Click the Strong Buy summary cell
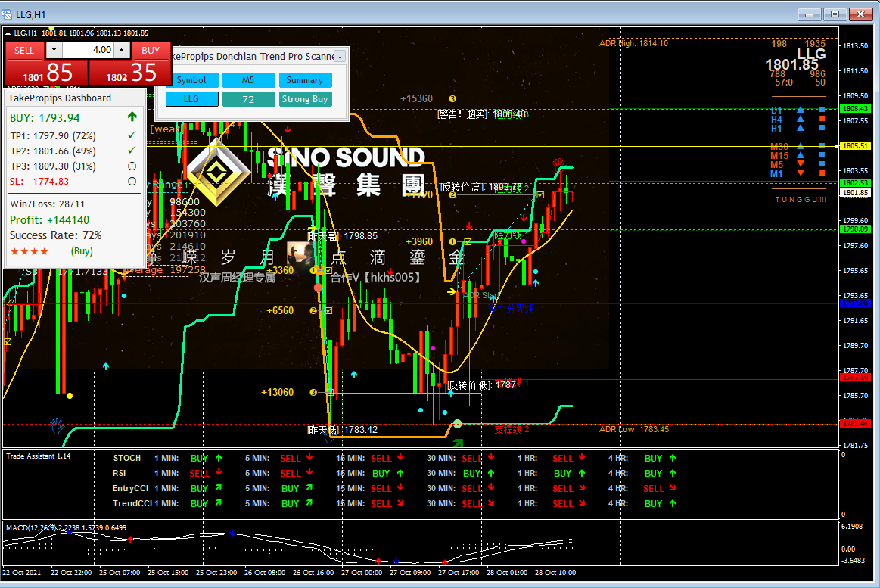880x588 pixels. tap(305, 98)
